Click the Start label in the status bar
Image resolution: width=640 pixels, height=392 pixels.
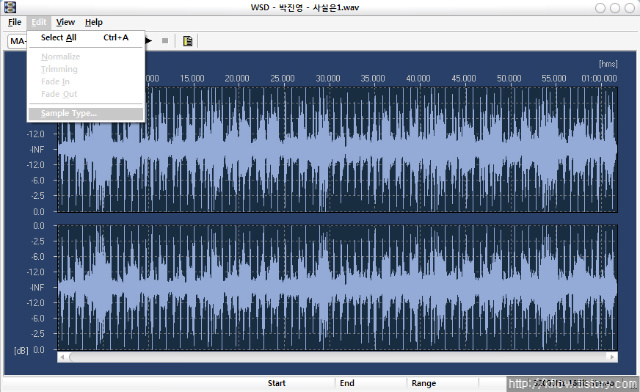(x=277, y=383)
